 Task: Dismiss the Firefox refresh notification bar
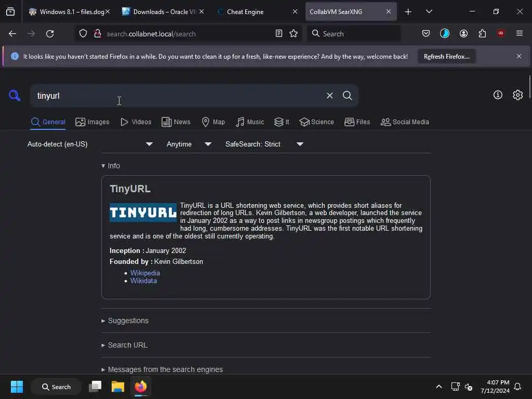tap(519, 56)
